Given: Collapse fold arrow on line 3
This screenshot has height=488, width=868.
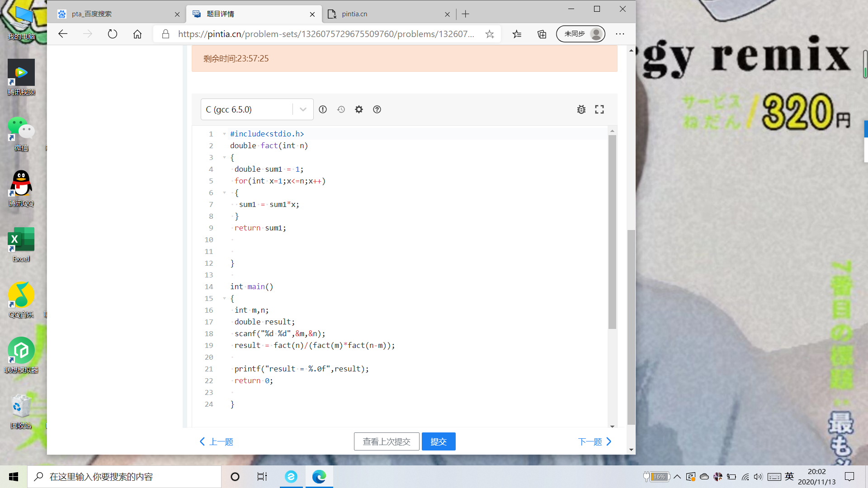Looking at the screenshot, I should click(x=224, y=157).
